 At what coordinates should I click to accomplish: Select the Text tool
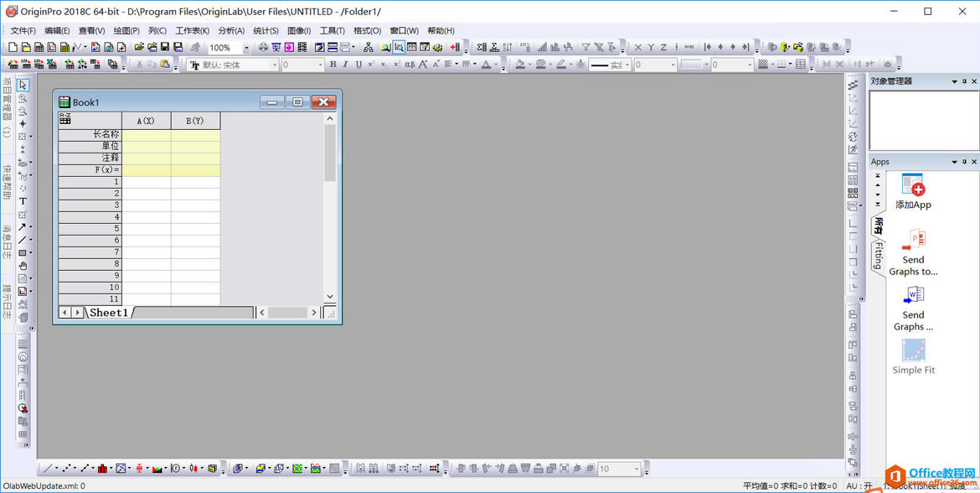point(23,201)
